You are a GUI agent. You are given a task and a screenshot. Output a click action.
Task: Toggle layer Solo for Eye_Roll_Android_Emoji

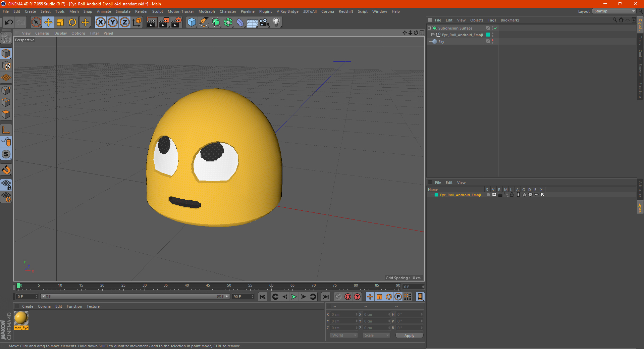coord(488,195)
